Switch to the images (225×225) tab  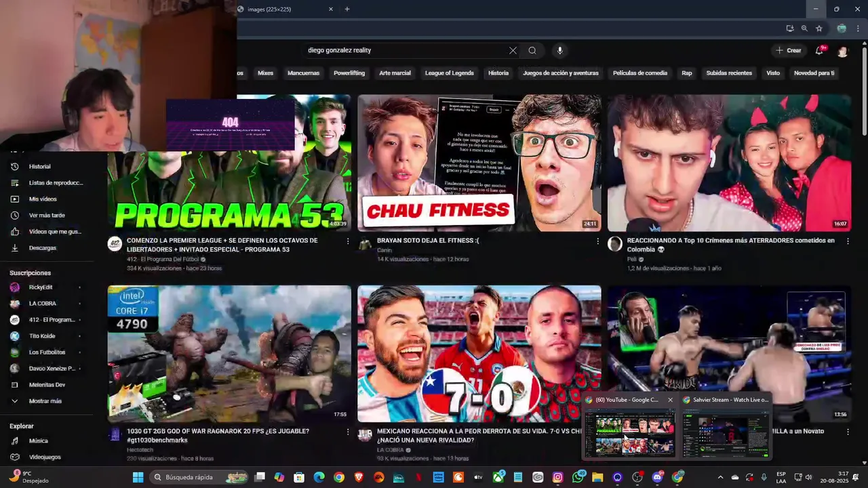(285, 9)
